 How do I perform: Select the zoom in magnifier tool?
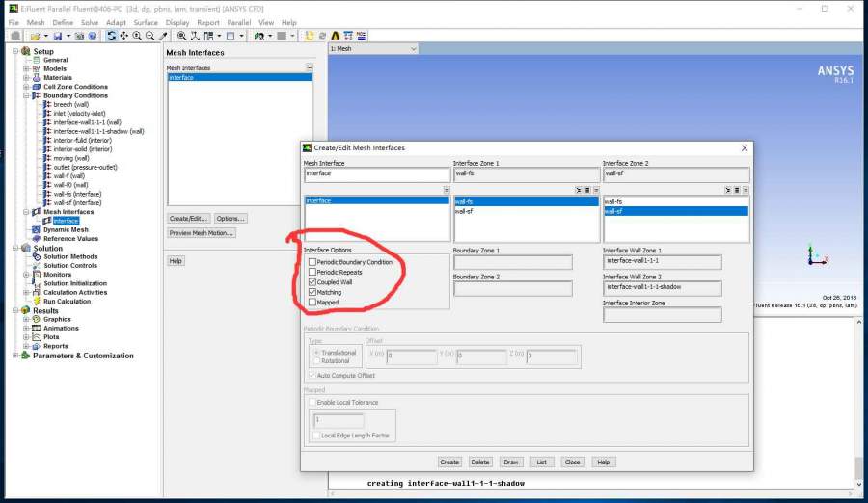[x=137, y=36]
